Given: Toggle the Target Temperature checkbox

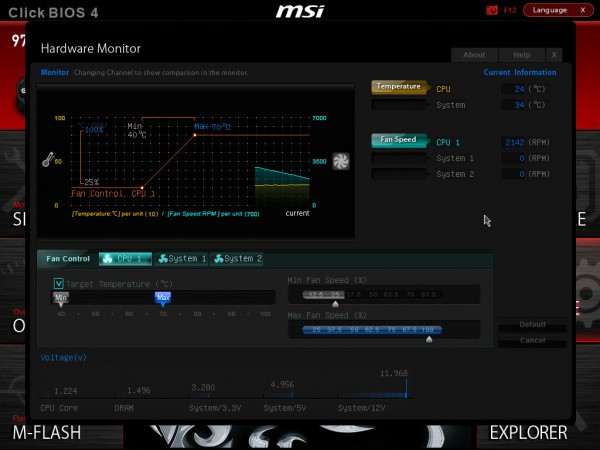Looking at the screenshot, I should point(58,283).
